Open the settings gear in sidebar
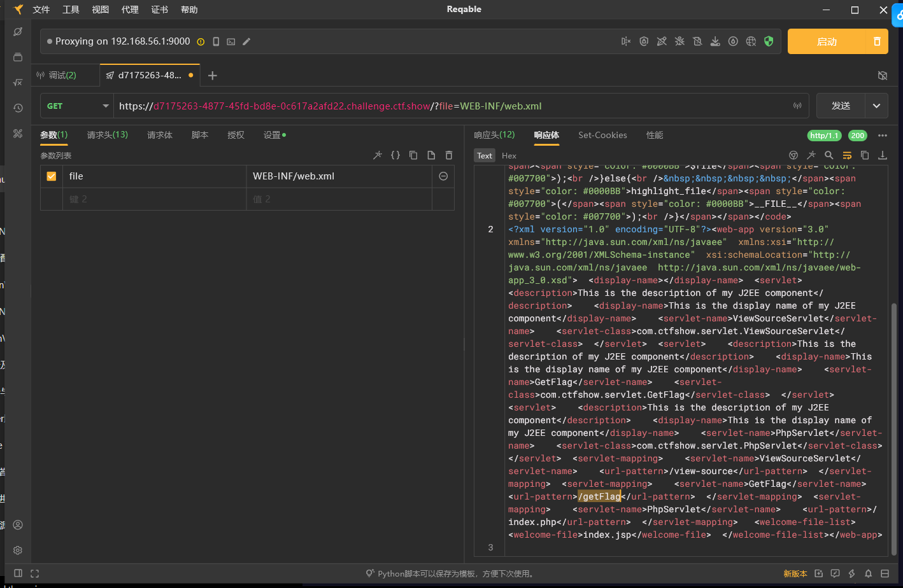Screen dimensions: 903x588 pos(18,550)
